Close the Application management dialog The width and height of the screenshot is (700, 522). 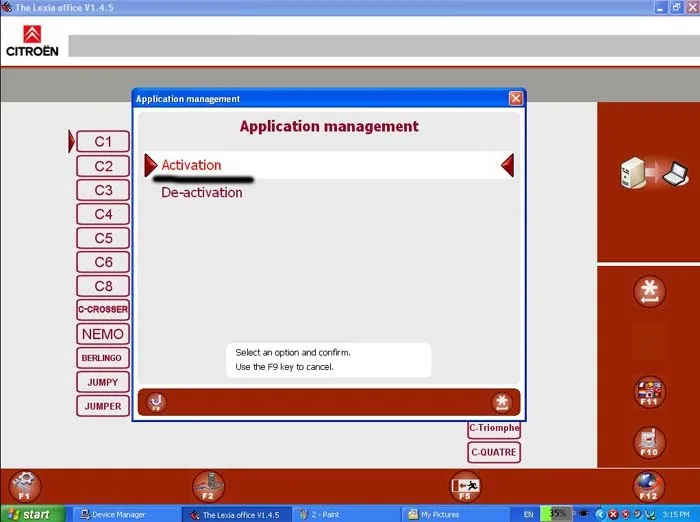point(516,98)
